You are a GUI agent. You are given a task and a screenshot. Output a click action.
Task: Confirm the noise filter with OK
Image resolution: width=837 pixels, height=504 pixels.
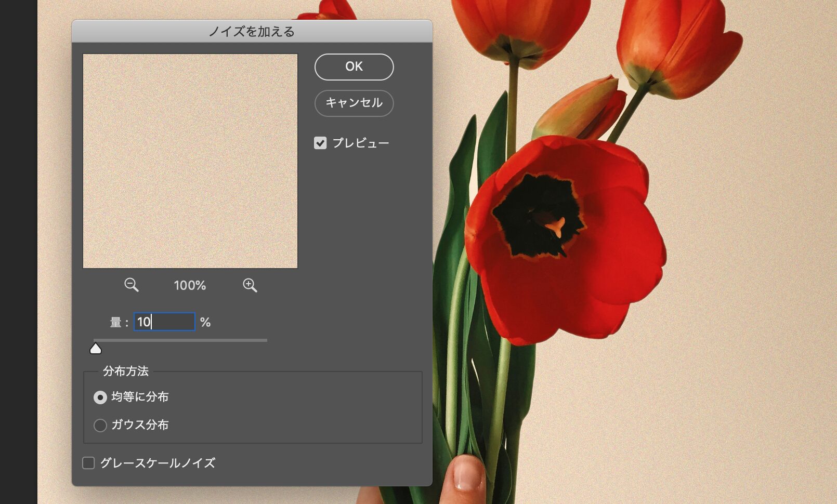(354, 67)
